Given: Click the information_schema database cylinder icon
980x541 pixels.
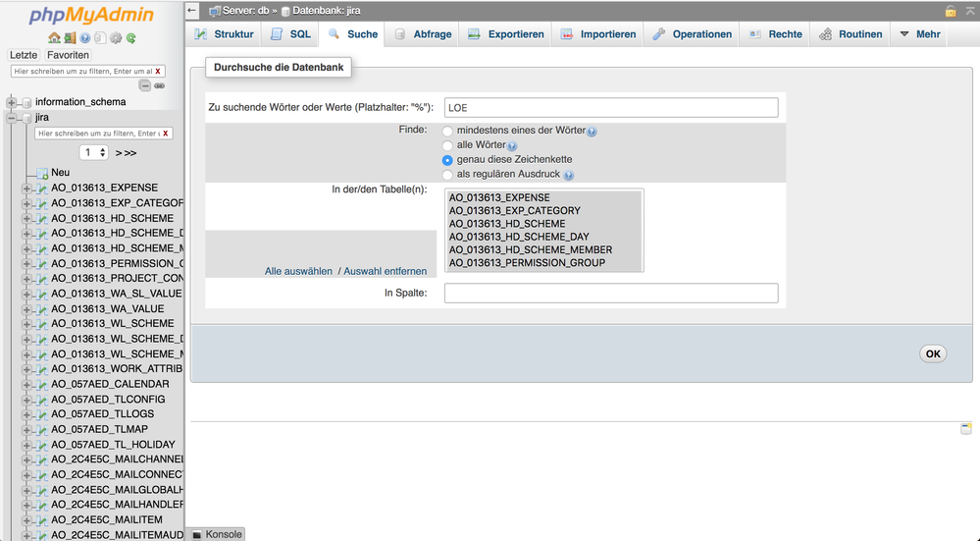Looking at the screenshot, I should pos(26,102).
